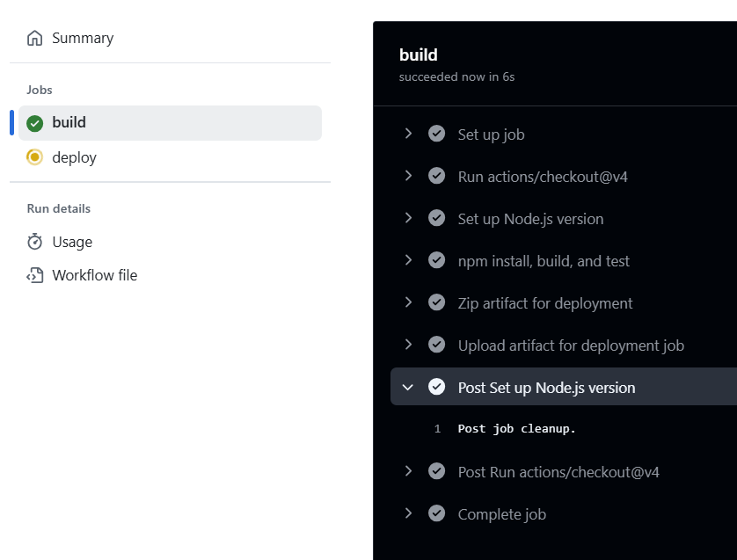Click the Workflow file code icon

tap(35, 275)
